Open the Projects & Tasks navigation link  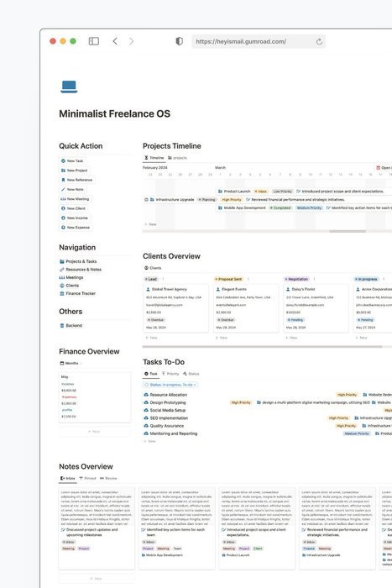[78, 261]
